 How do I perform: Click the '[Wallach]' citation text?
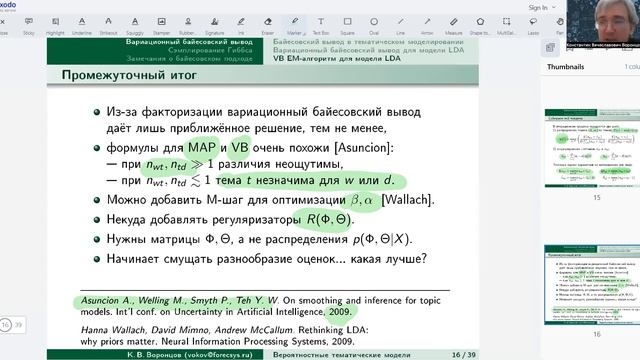(x=407, y=200)
